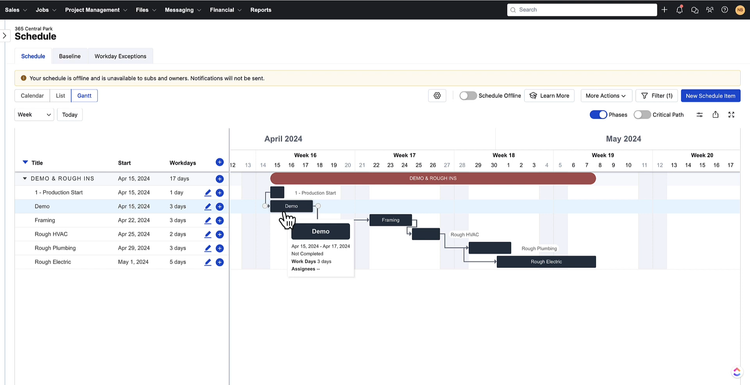Screen dimensions: 750x385
Task: Open the Gantt display settings sliders icon
Action: (x=699, y=115)
